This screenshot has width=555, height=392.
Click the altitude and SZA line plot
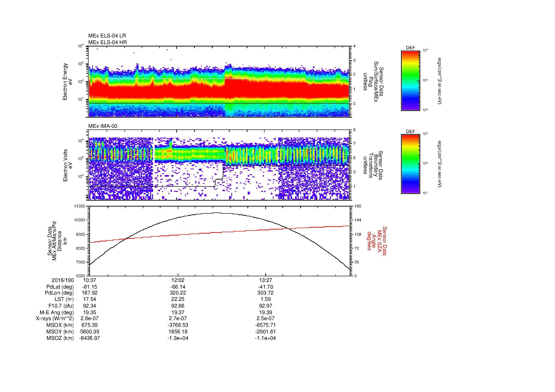pos(219,241)
